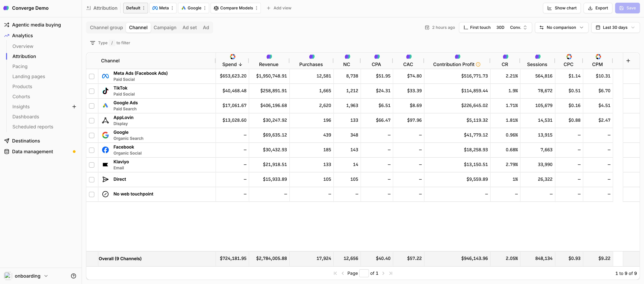This screenshot has height=284, width=644.
Task: Select the Klaviyo row checkbox
Action: (92, 165)
